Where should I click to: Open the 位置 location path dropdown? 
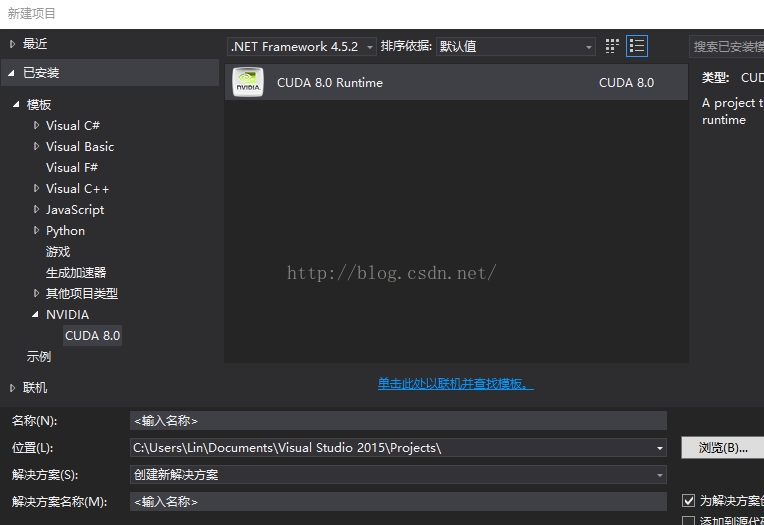pyautogui.click(x=660, y=448)
